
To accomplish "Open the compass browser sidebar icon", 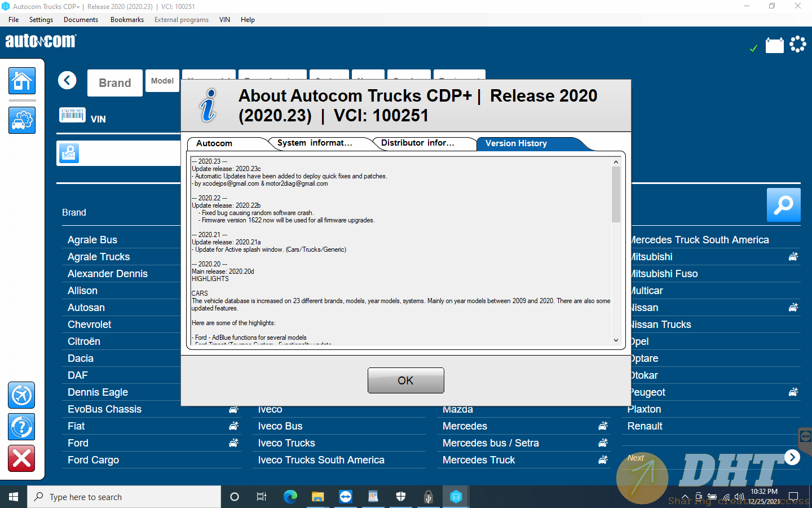I will click(x=22, y=395).
